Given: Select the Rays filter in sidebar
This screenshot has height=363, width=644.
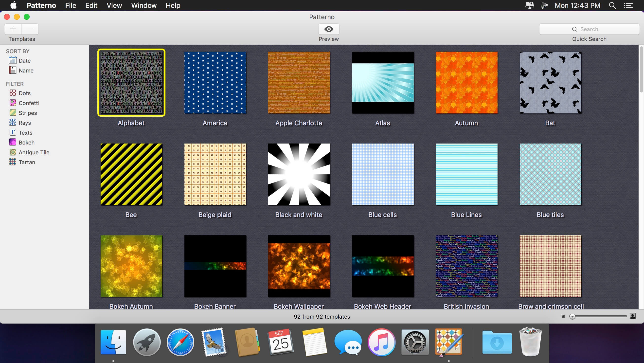Looking at the screenshot, I should point(25,123).
